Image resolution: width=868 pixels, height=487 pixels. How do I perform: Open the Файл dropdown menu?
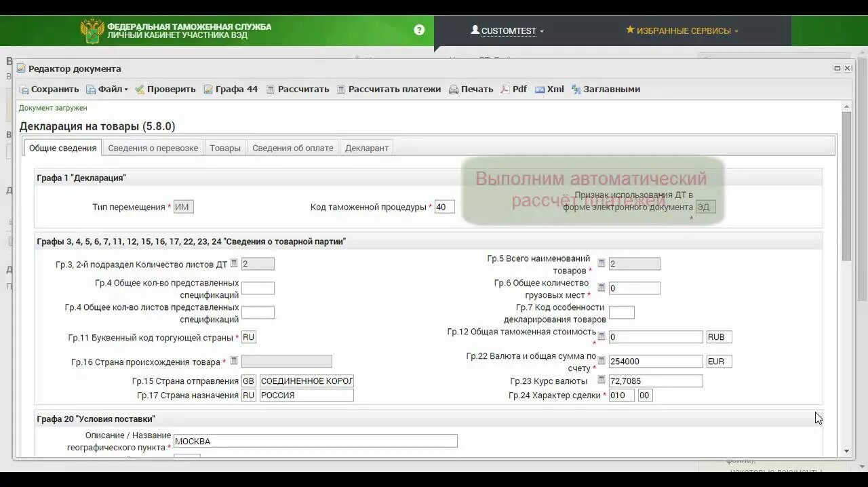pos(106,89)
